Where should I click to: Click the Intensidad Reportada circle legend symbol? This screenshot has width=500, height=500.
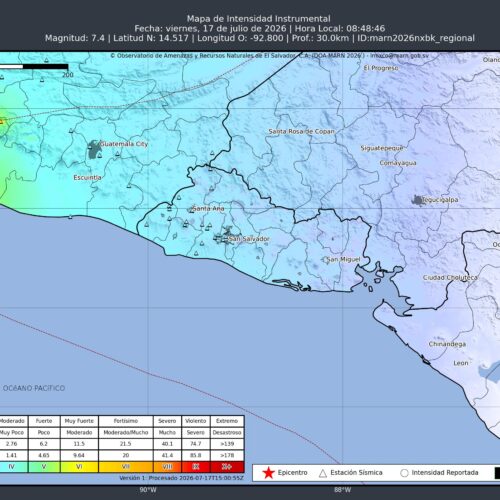coord(404,473)
